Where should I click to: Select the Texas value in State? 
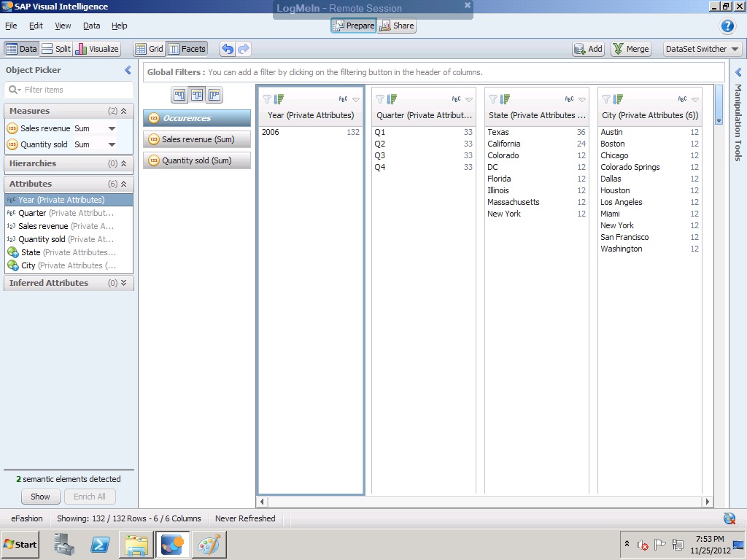536,132
